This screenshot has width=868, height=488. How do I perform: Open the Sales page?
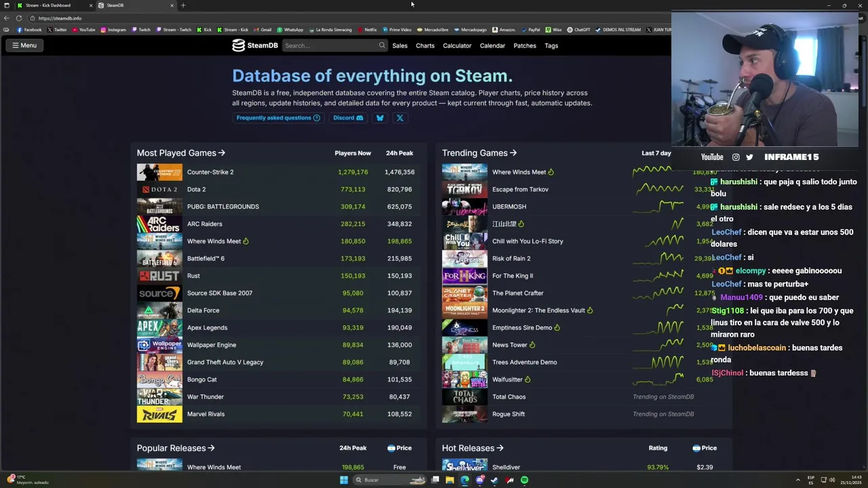point(400,45)
